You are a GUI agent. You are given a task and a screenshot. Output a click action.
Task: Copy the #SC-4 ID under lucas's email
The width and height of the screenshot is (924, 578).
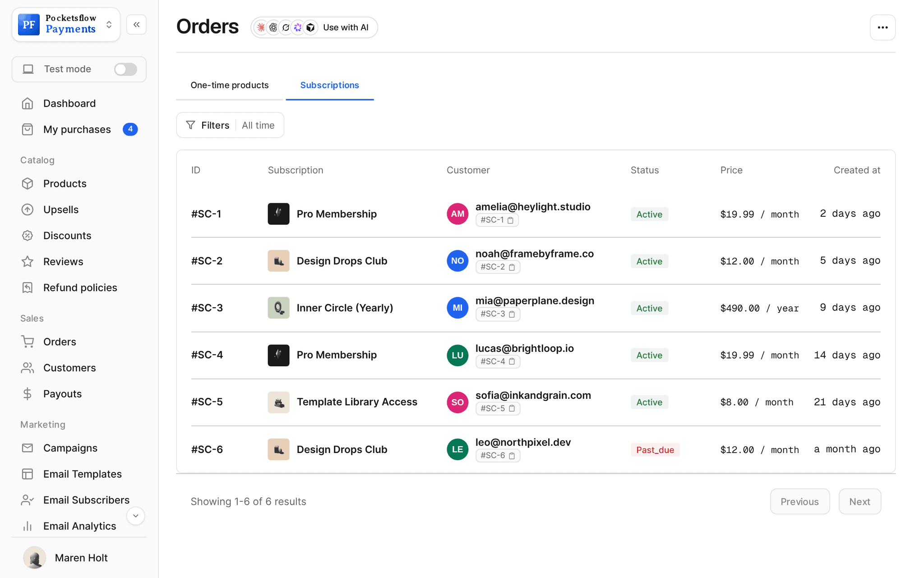pos(512,362)
